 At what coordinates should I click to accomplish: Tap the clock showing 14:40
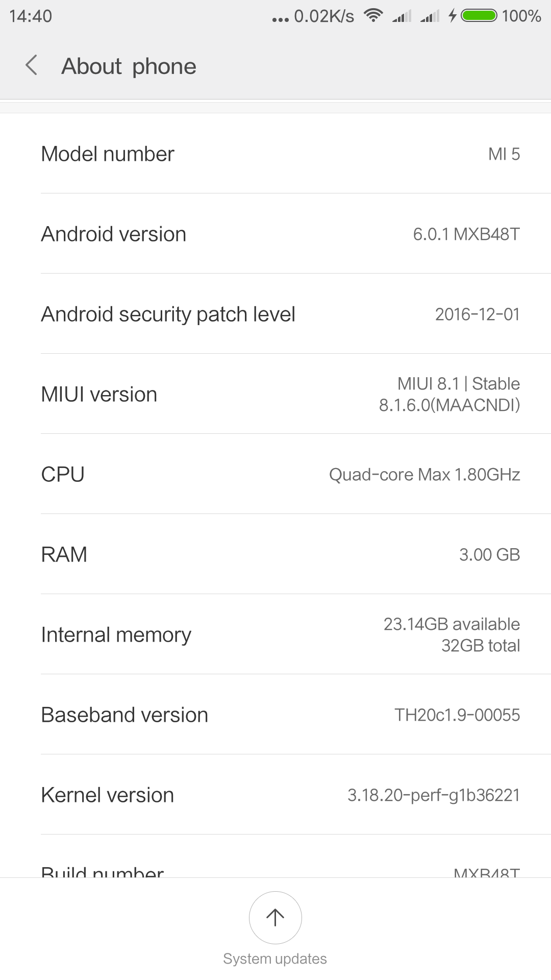tap(31, 16)
